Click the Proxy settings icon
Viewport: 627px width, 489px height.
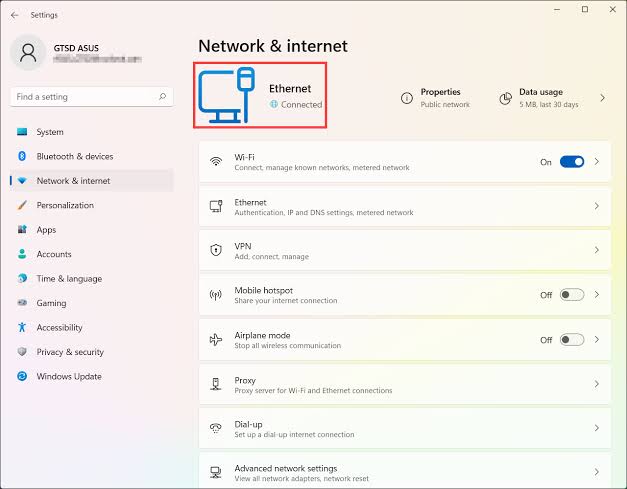point(215,384)
